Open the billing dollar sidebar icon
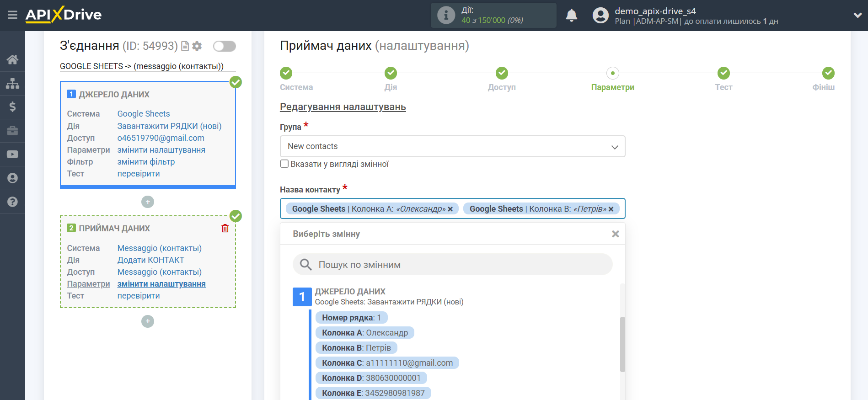Viewport: 868px width, 400px height. (12, 107)
